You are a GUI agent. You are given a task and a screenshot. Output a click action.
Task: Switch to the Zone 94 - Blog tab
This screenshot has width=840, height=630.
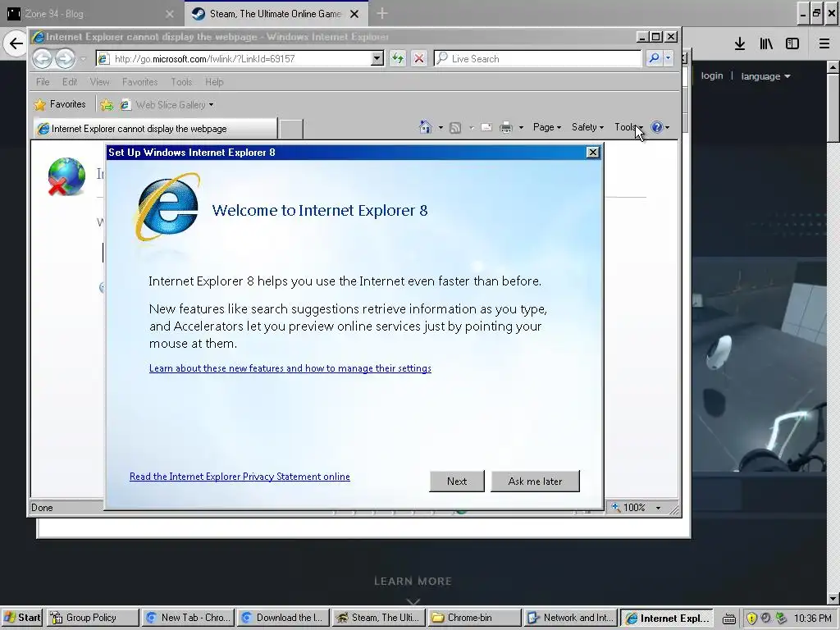(91, 14)
